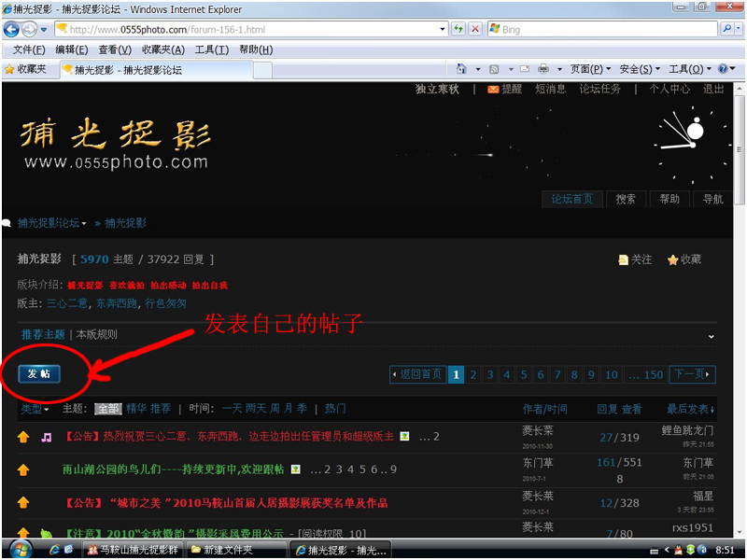Viewport: 747px width, 560px height.
Task: Select the 捕光捉影 - 捕光捉影论坛 tab
Action: click(x=156, y=70)
